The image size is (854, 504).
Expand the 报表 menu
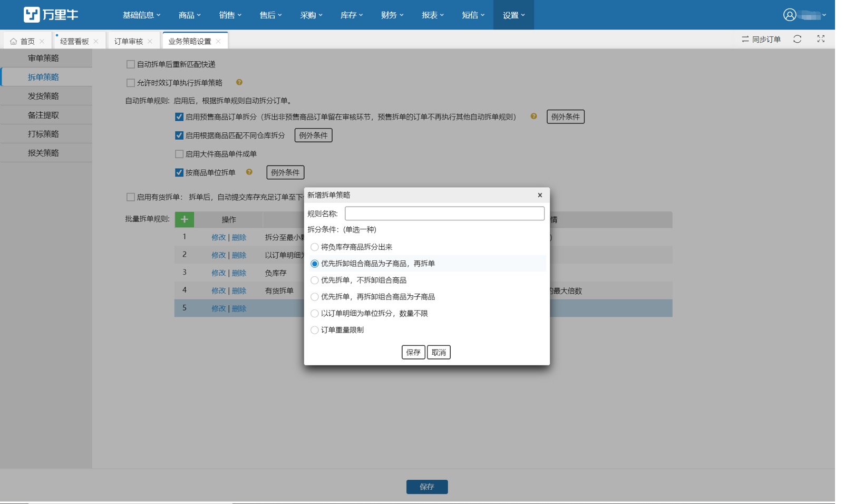(433, 15)
